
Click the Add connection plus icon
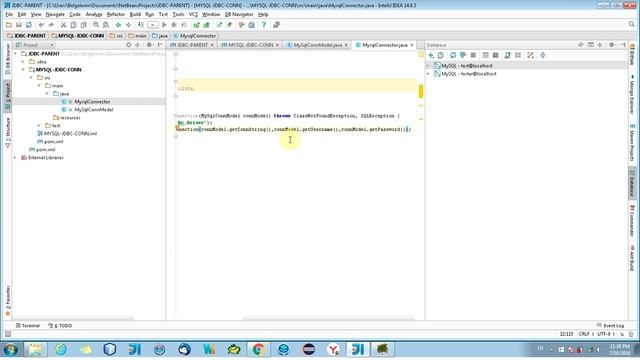431,55
